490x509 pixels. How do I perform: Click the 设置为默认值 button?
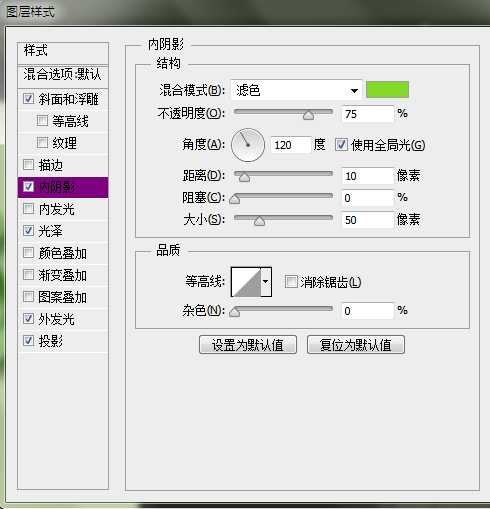248,345
